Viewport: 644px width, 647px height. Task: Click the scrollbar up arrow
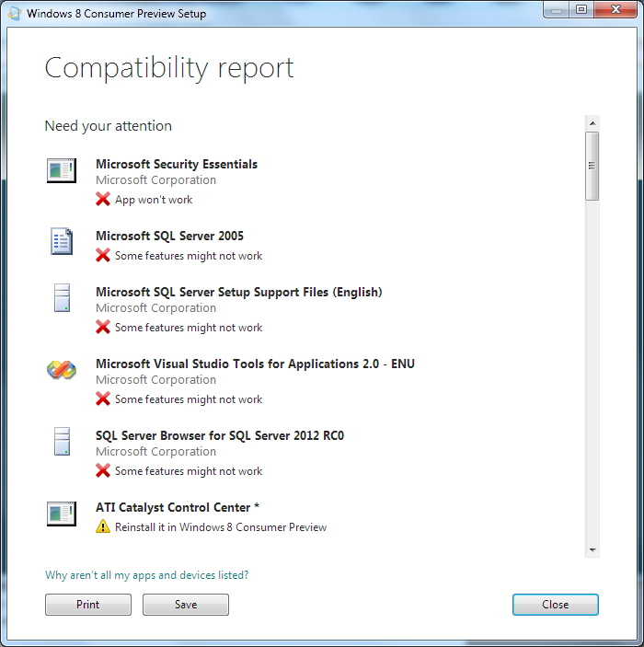[x=592, y=123]
